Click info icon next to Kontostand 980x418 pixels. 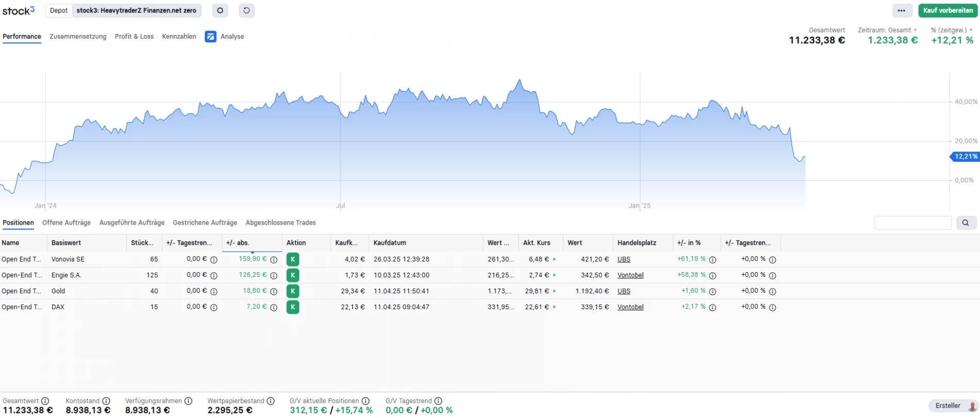[x=106, y=401]
